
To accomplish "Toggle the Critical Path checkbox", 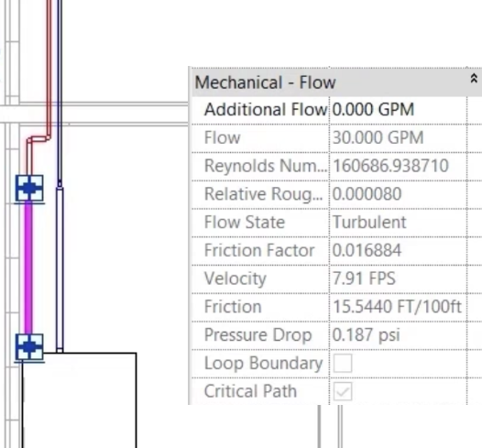I will coord(343,391).
